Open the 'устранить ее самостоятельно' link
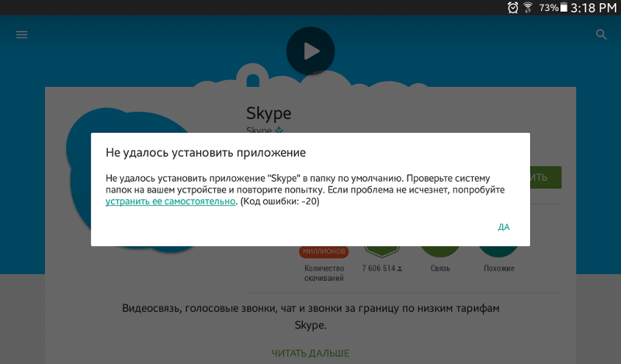 tap(170, 201)
